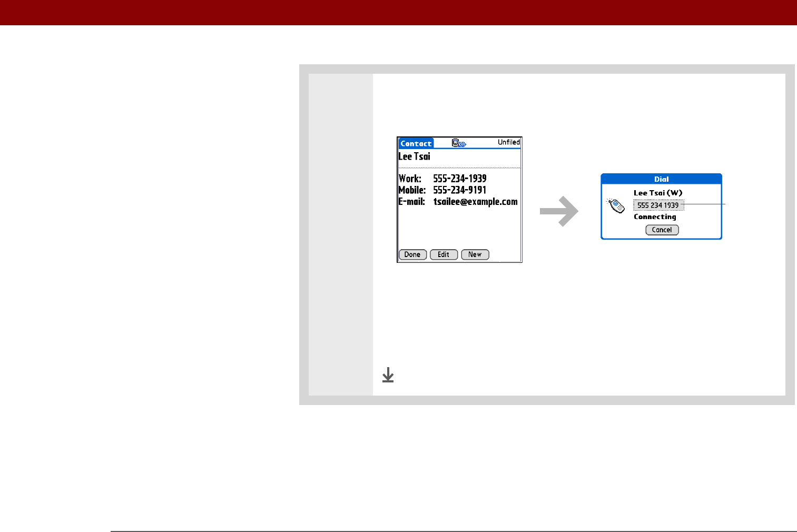Tap the e-mail tsailee@example.com
The width and height of the screenshot is (797, 532).
tap(476, 202)
